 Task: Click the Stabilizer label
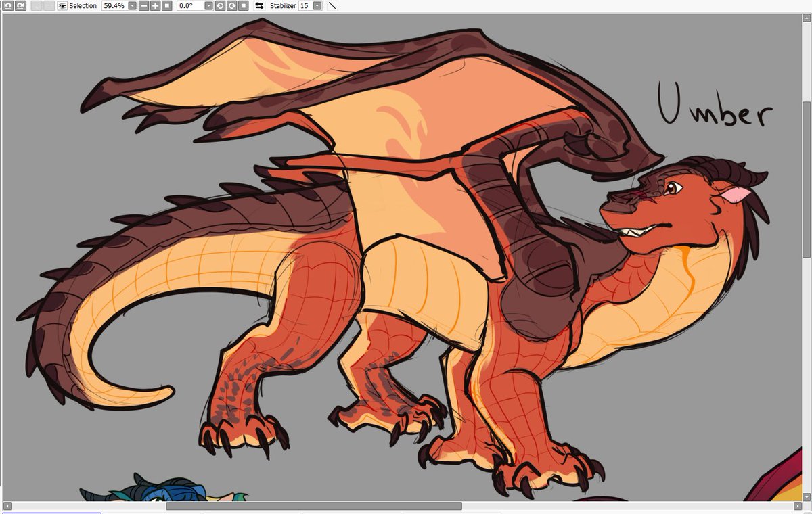coord(283,5)
